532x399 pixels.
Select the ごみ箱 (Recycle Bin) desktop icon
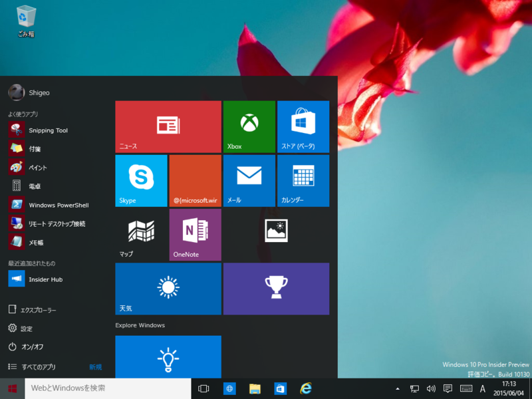26,21
